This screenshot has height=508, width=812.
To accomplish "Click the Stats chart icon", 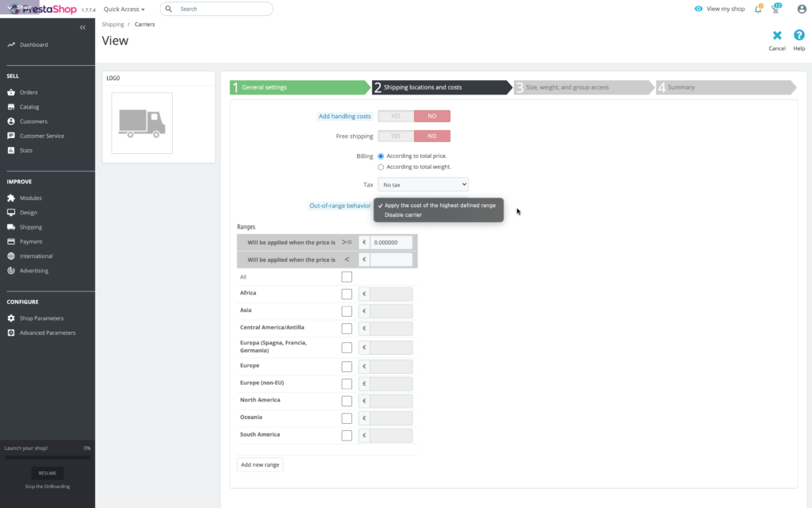I will coord(11,150).
